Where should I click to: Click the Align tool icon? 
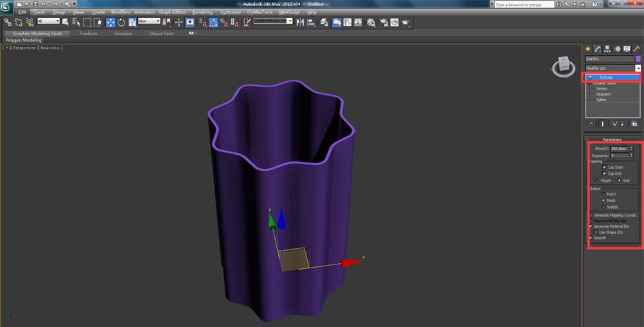pos(311,22)
